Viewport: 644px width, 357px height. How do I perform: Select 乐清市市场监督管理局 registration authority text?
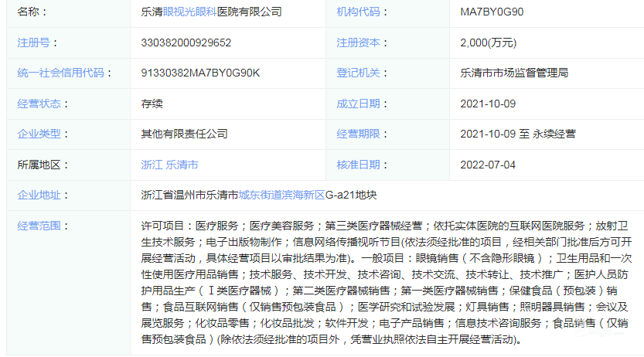[514, 73]
